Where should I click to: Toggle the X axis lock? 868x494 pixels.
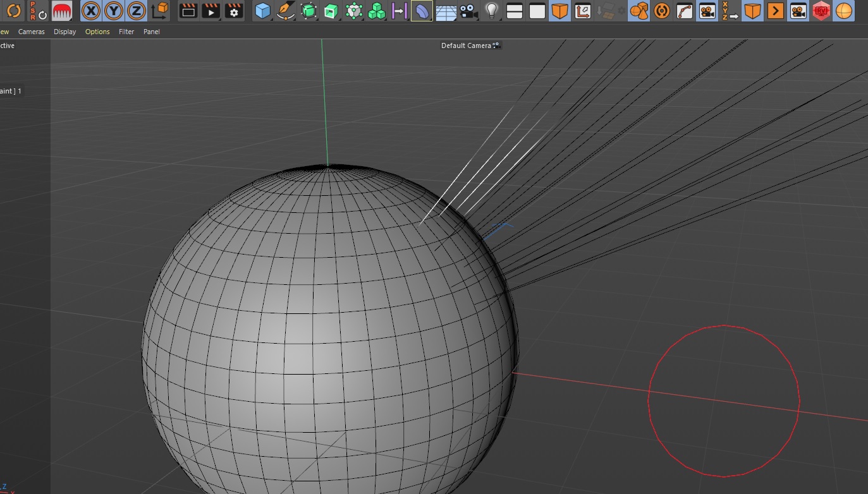[92, 11]
